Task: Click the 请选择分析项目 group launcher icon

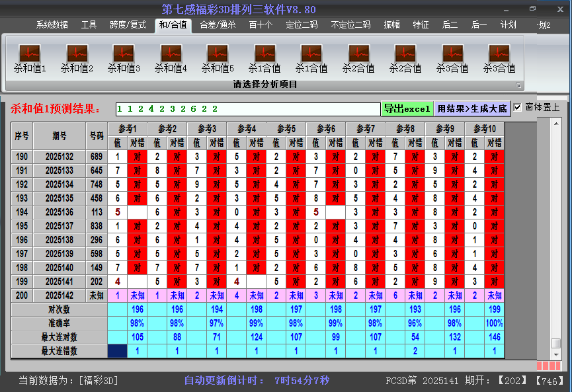Action: pos(518,85)
